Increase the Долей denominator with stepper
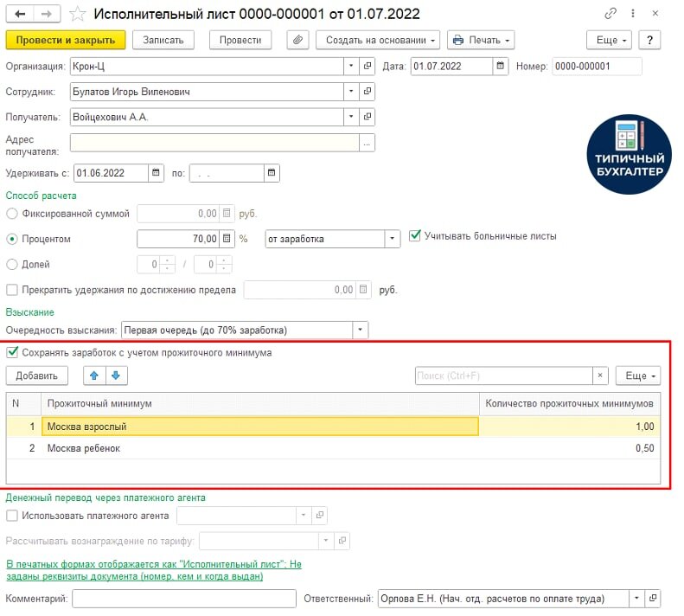The width and height of the screenshot is (684, 616). click(226, 262)
